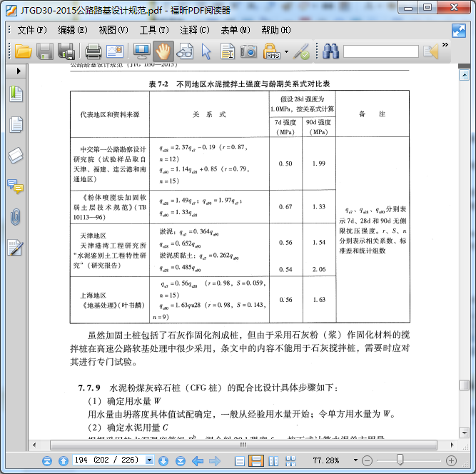Click the vertical scrollbar down arrow
This screenshot has width=476, height=474.
click(465, 433)
